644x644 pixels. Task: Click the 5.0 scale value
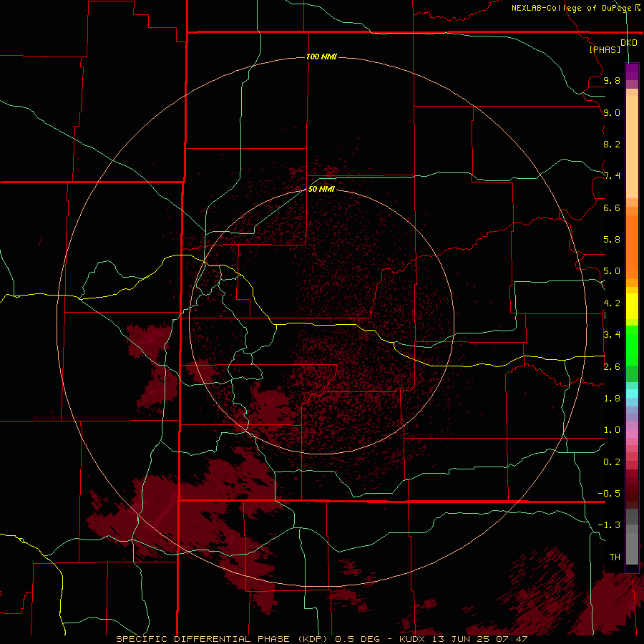point(612,271)
